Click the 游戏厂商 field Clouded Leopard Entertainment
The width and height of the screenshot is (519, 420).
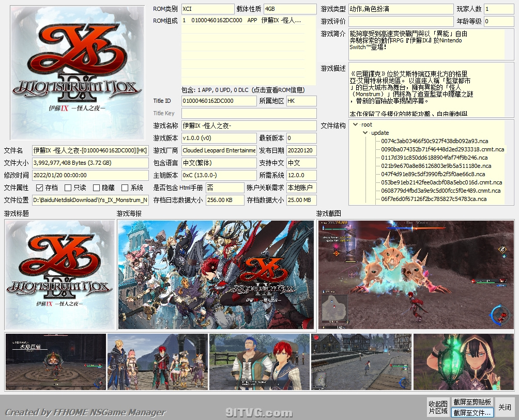coord(219,150)
